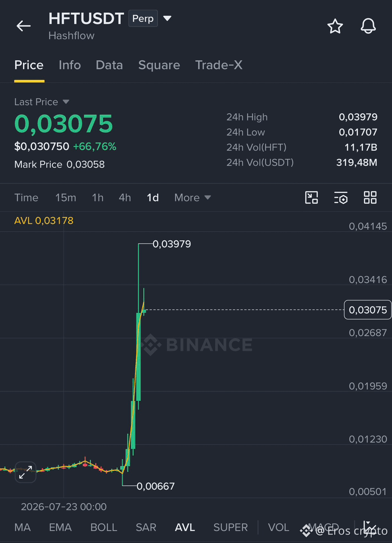The image size is (392, 543).
Task: Click the HFTUSDT symbol title
Action: point(86,18)
